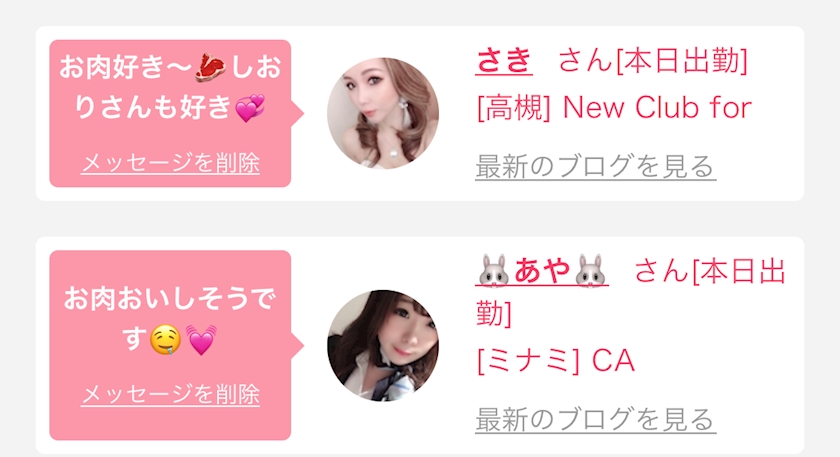Click the meat emoji in Saki's message
Viewport: 840px width, 457px height.
click(210, 68)
